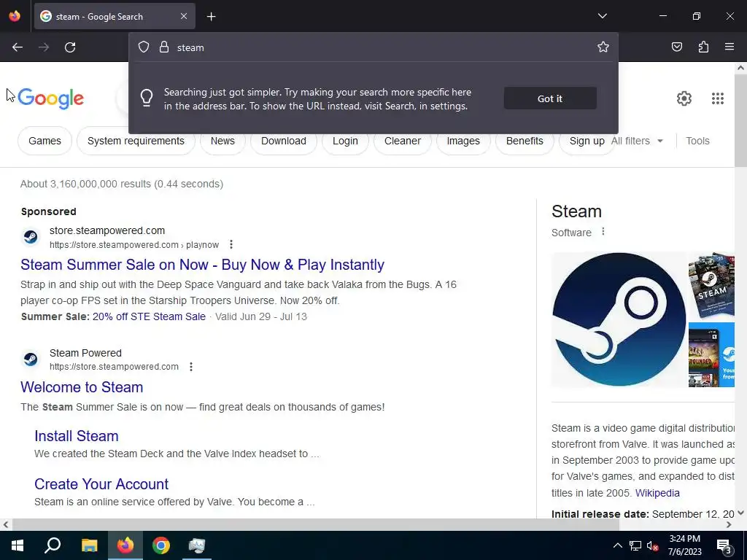Viewport: 747px width, 560px height.
Task: Open the Wikipedia link in Steam panel
Action: click(x=657, y=493)
